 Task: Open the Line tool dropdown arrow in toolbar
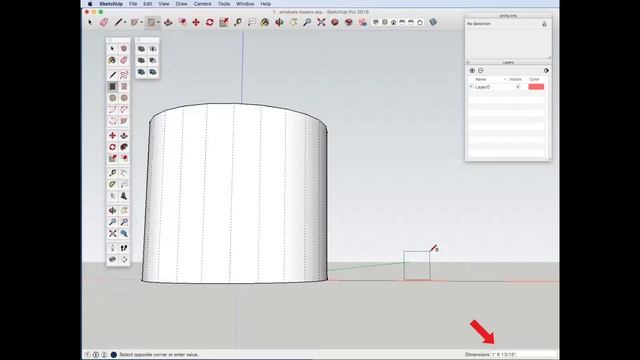tap(124, 22)
